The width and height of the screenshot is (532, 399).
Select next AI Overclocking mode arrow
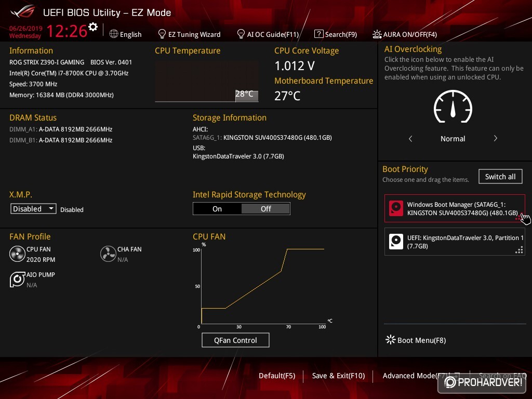(x=495, y=138)
